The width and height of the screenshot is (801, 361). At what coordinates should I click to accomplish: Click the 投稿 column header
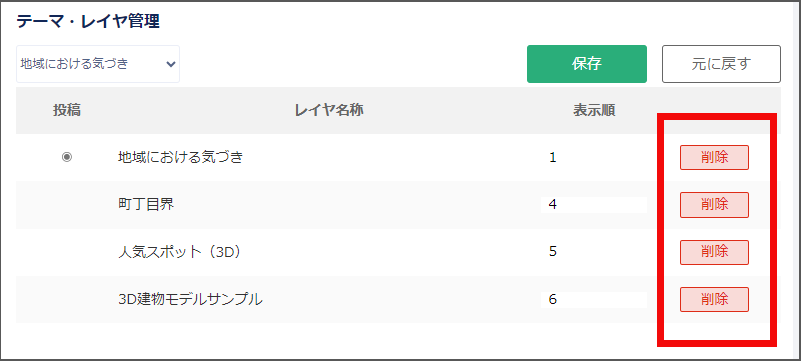tap(67, 110)
